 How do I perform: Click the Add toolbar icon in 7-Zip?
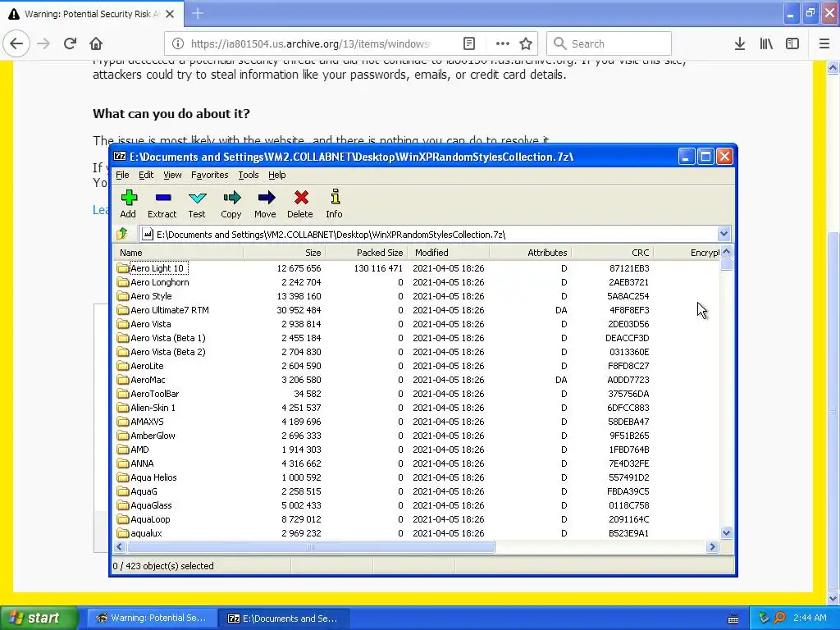(129, 203)
